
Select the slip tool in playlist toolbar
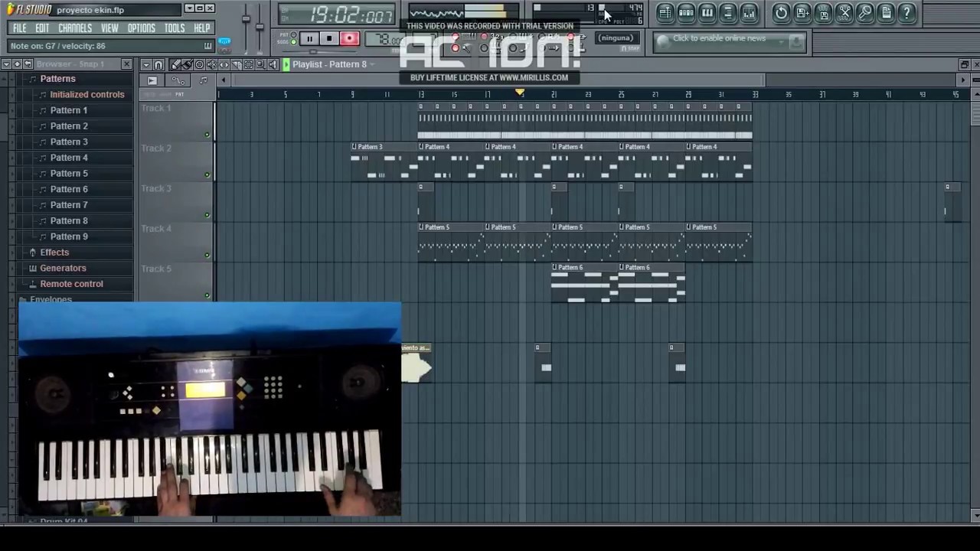coord(224,64)
